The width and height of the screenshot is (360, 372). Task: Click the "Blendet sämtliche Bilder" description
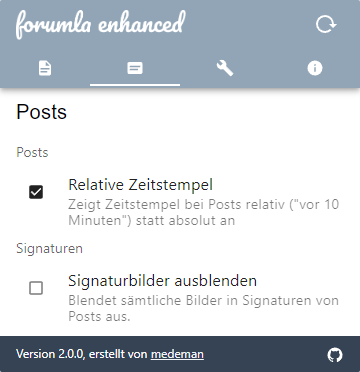[x=203, y=308]
